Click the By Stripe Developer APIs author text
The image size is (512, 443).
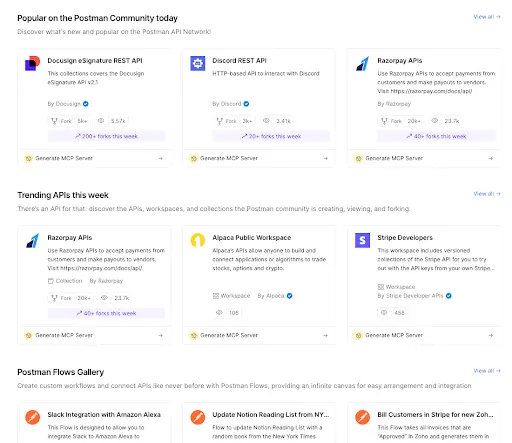[410, 296]
